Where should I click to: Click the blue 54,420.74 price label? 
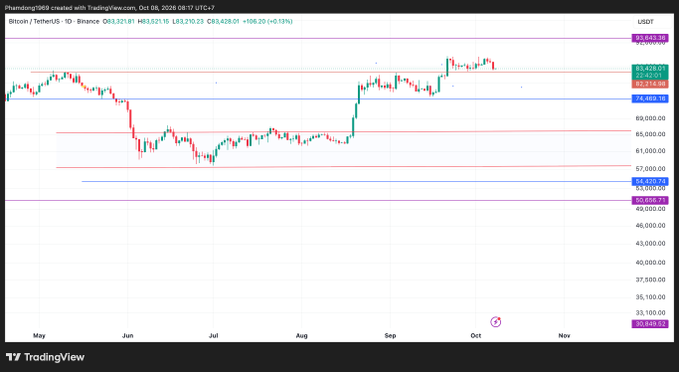pos(650,181)
